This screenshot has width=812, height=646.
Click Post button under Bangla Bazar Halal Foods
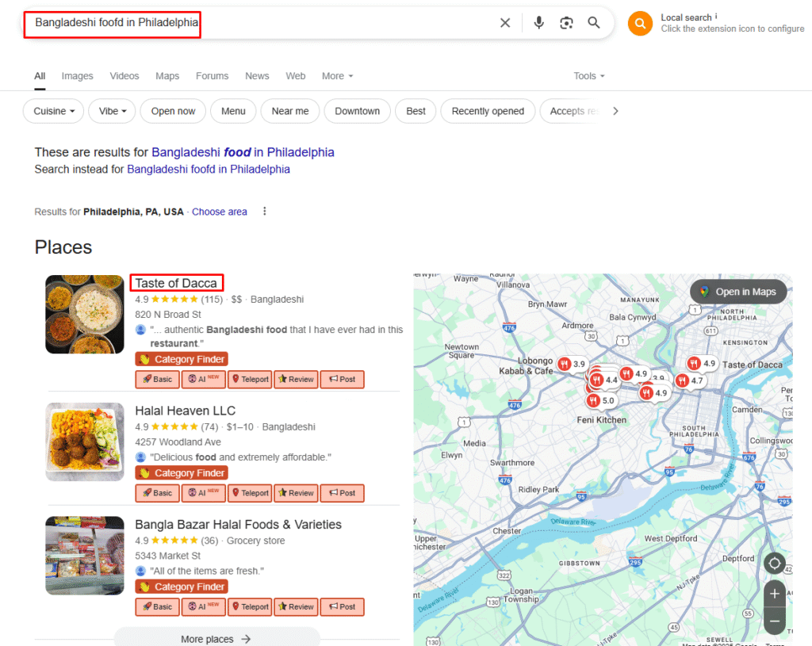coord(343,607)
